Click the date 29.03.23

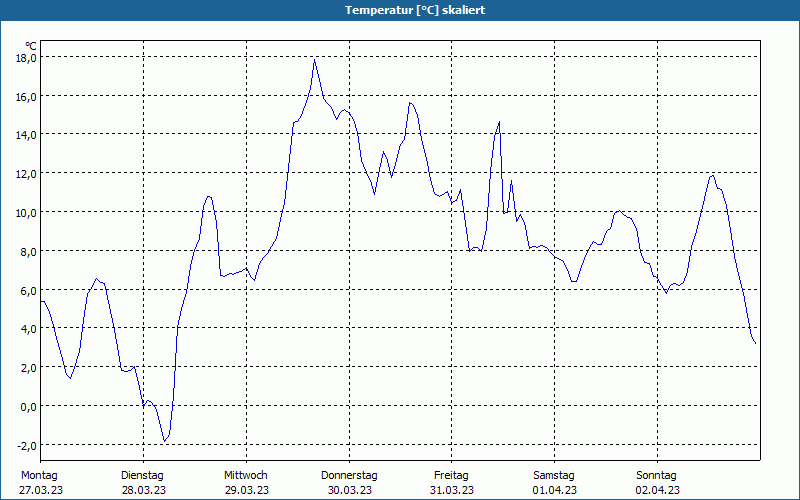point(247,490)
